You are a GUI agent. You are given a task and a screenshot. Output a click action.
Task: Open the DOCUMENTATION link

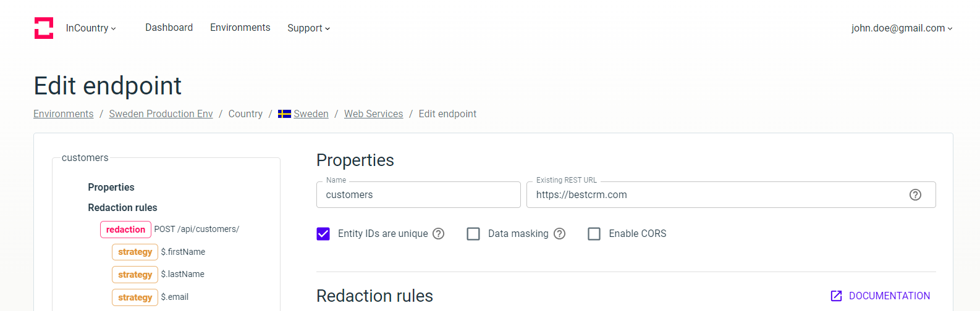[881, 296]
